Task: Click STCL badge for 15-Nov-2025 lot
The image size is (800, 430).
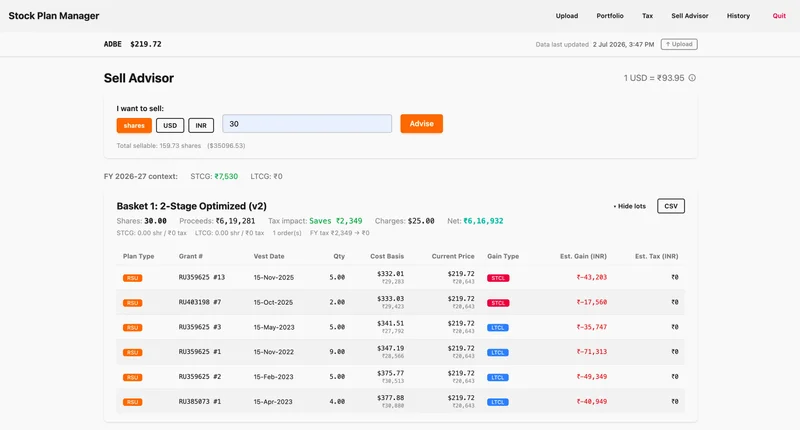Action: coord(498,278)
